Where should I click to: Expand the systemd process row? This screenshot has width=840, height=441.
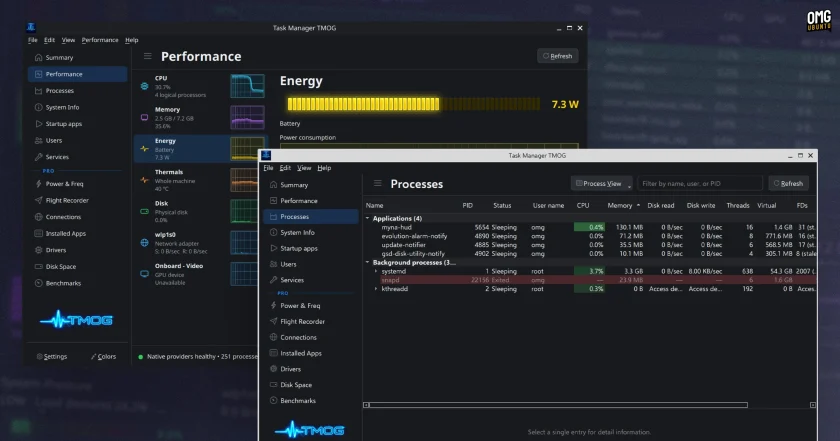pos(376,271)
